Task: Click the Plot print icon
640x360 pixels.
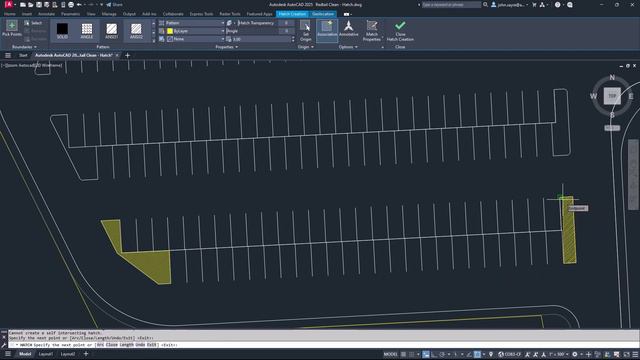Action: tap(71, 5)
